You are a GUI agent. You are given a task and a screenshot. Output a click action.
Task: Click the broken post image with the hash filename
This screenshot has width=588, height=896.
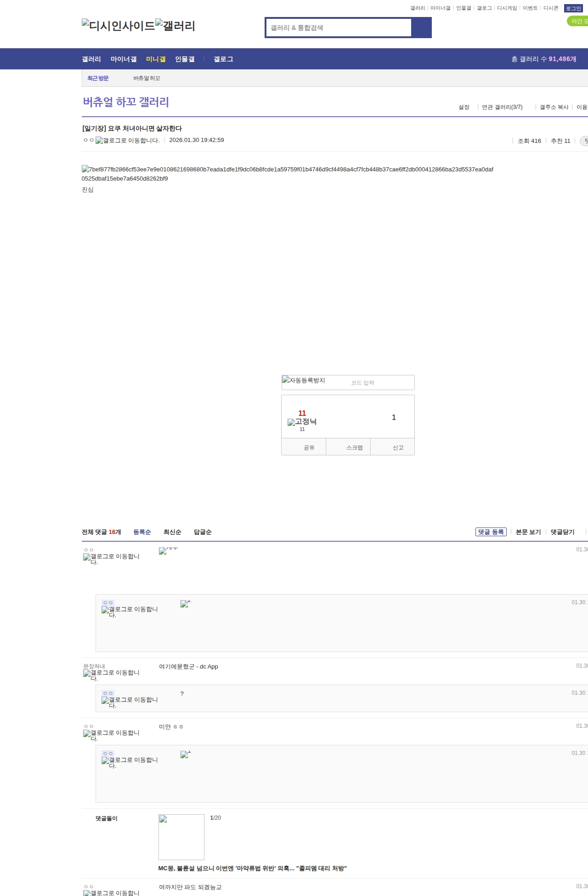point(288,174)
